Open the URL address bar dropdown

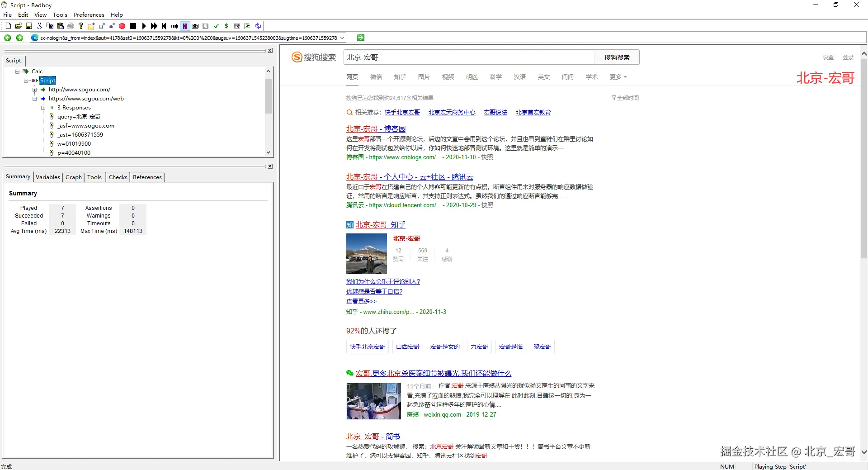pyautogui.click(x=342, y=38)
